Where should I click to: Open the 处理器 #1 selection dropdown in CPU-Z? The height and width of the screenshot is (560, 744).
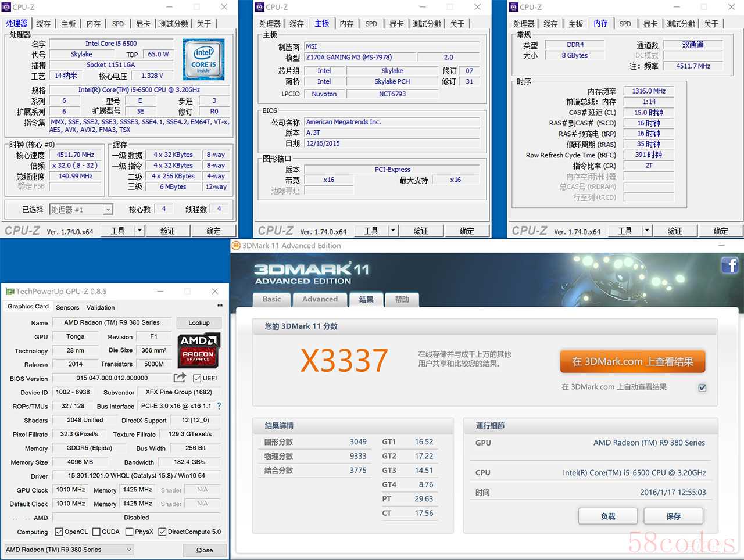coord(81,210)
